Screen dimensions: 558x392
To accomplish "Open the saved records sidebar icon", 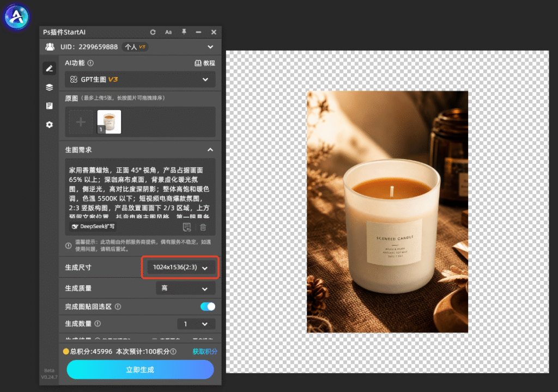I will point(50,106).
